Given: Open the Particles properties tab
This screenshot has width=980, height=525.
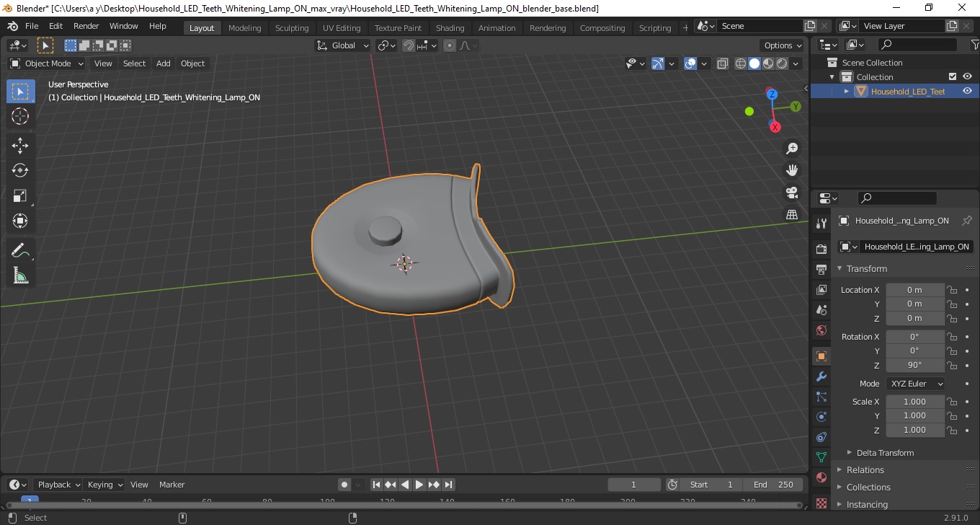Looking at the screenshot, I should 821,397.
